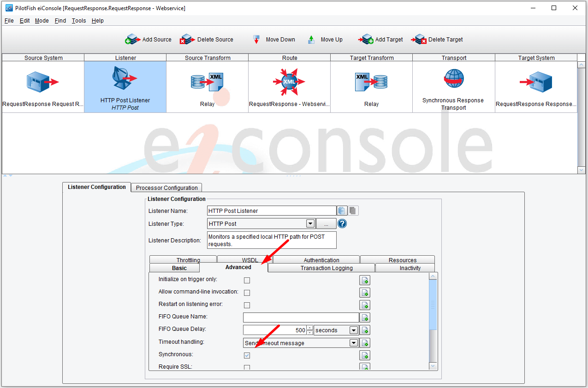
Task: Open the Authentication tab
Action: tap(316, 260)
